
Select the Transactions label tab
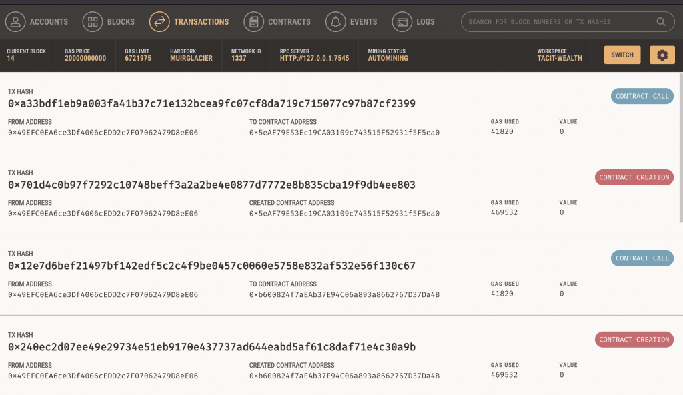tap(201, 22)
